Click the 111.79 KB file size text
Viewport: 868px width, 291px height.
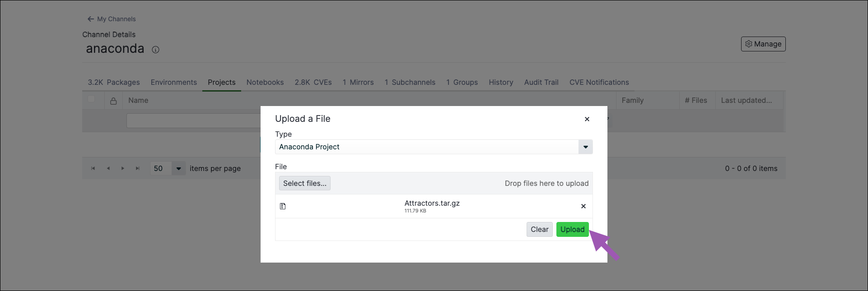pos(415,211)
